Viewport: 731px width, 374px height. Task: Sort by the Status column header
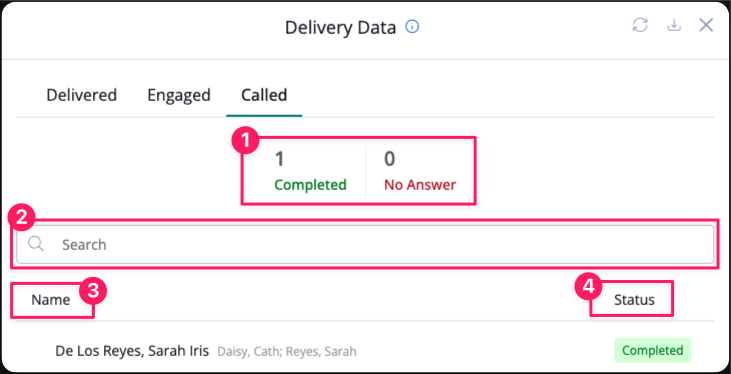(x=634, y=300)
